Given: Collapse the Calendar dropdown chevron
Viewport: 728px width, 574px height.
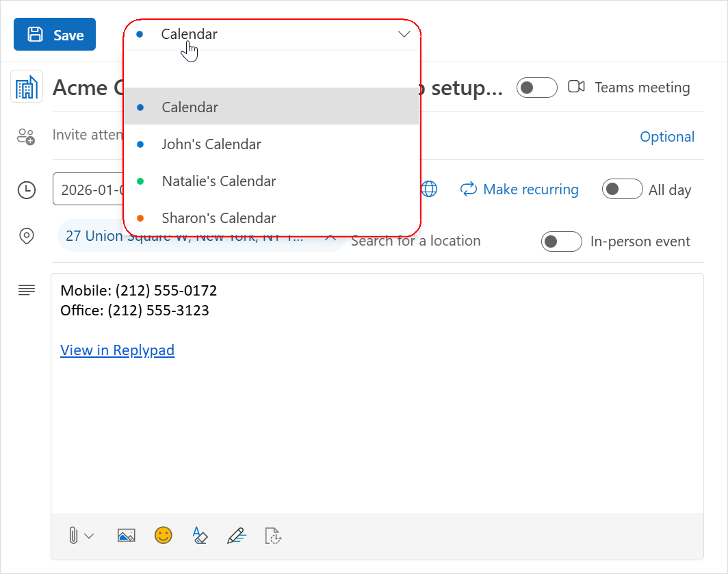Looking at the screenshot, I should (x=404, y=34).
